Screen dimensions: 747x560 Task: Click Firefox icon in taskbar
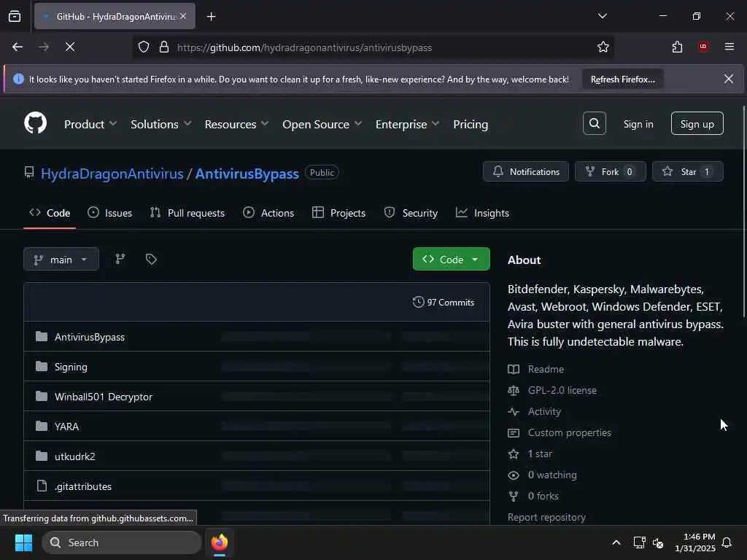220,542
